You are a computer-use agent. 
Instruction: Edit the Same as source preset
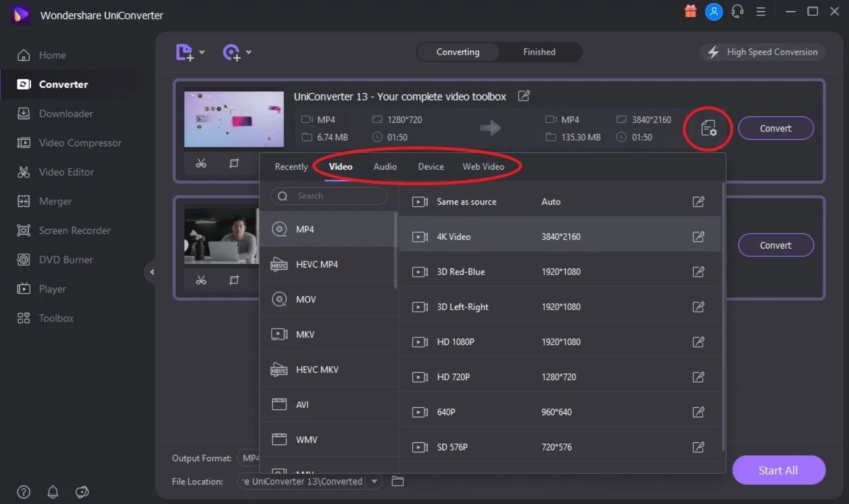(698, 202)
